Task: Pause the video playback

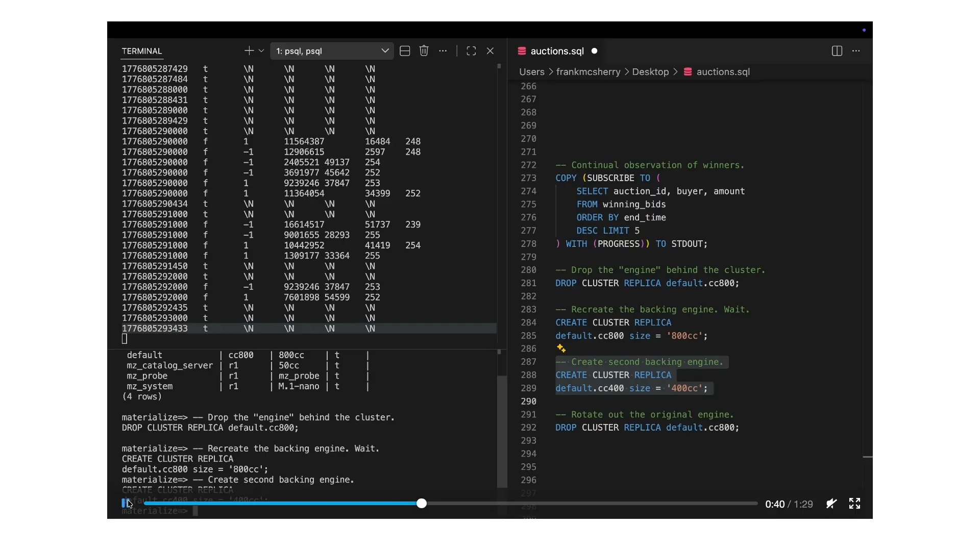Action: tap(125, 504)
